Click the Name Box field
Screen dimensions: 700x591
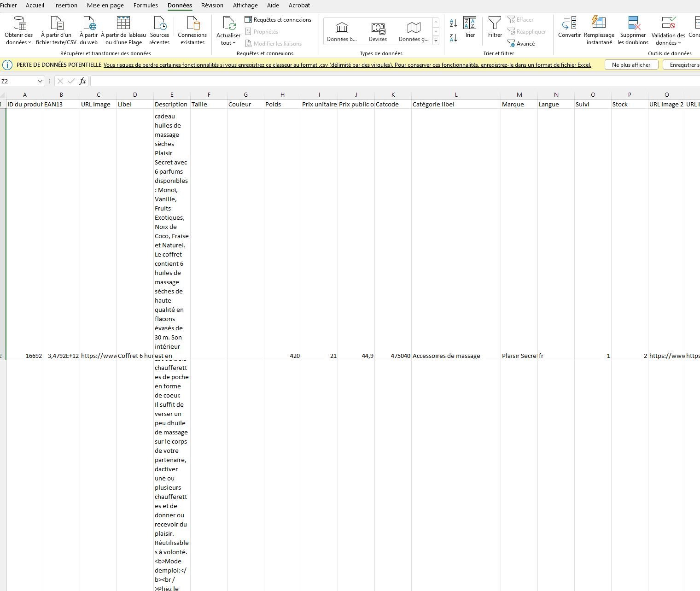click(18, 82)
